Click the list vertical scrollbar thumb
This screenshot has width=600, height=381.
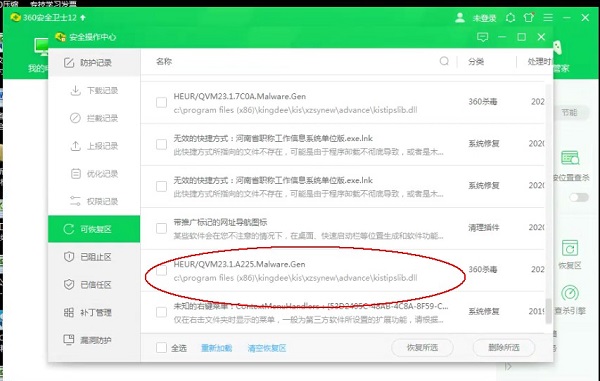point(548,311)
